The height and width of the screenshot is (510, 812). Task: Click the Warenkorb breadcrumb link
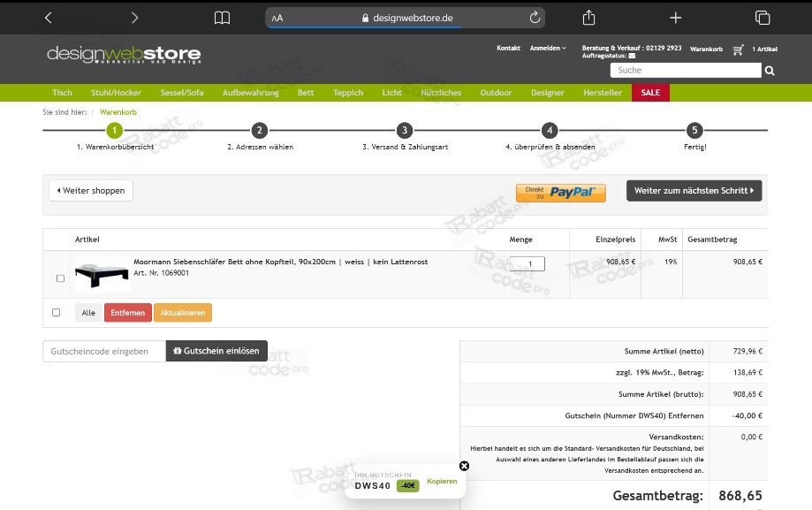(x=118, y=112)
